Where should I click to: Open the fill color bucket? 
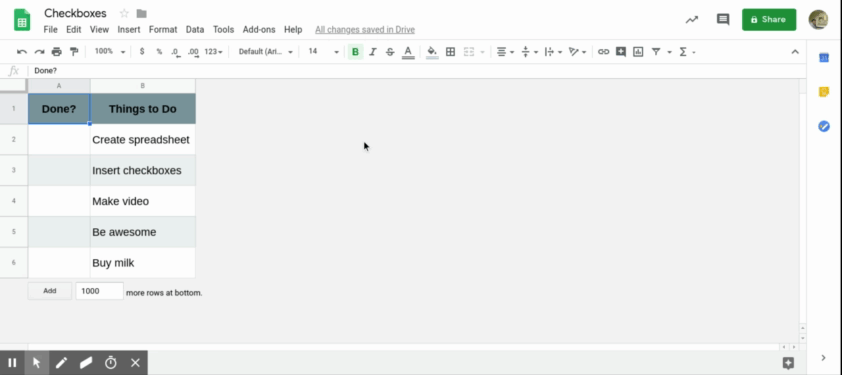(x=432, y=52)
